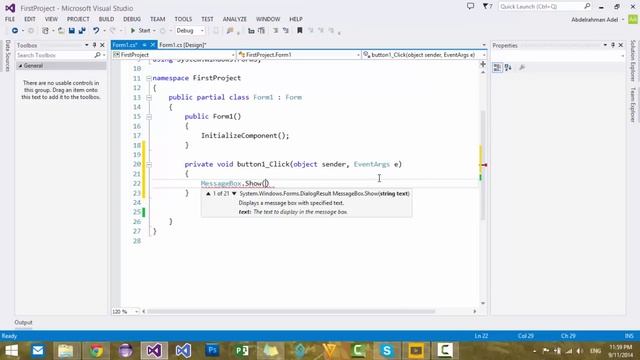Toggle auto-hide pin on Toolbox panel
Image resolution: width=640 pixels, height=360 pixels.
94,45
